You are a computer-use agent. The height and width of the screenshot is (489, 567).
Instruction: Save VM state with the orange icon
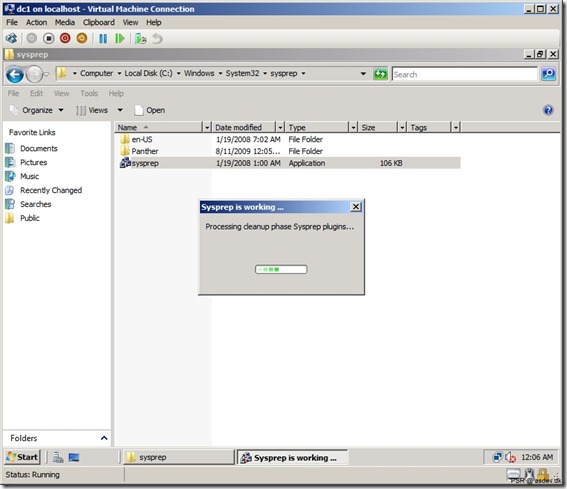82,38
